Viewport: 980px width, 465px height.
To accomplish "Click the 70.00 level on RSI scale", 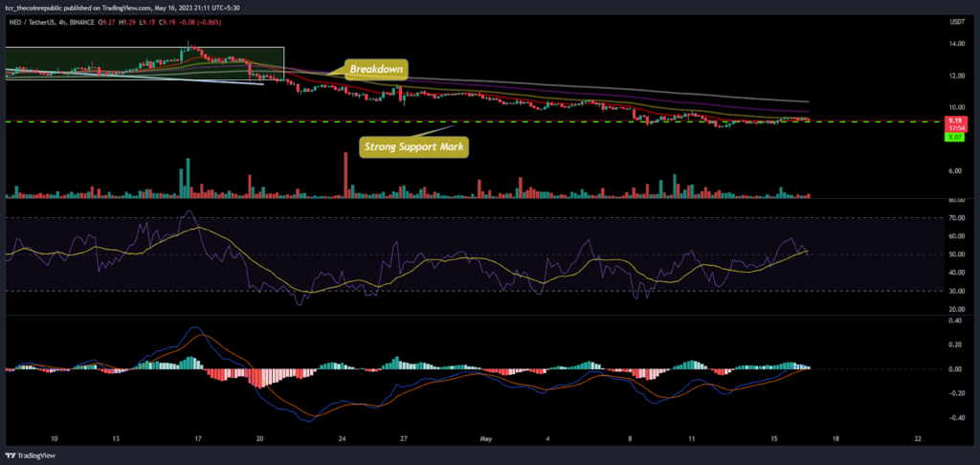I will pyautogui.click(x=954, y=218).
